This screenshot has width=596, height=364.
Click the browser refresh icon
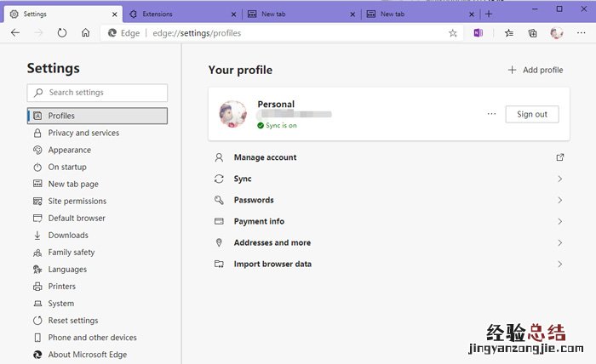pos(62,32)
